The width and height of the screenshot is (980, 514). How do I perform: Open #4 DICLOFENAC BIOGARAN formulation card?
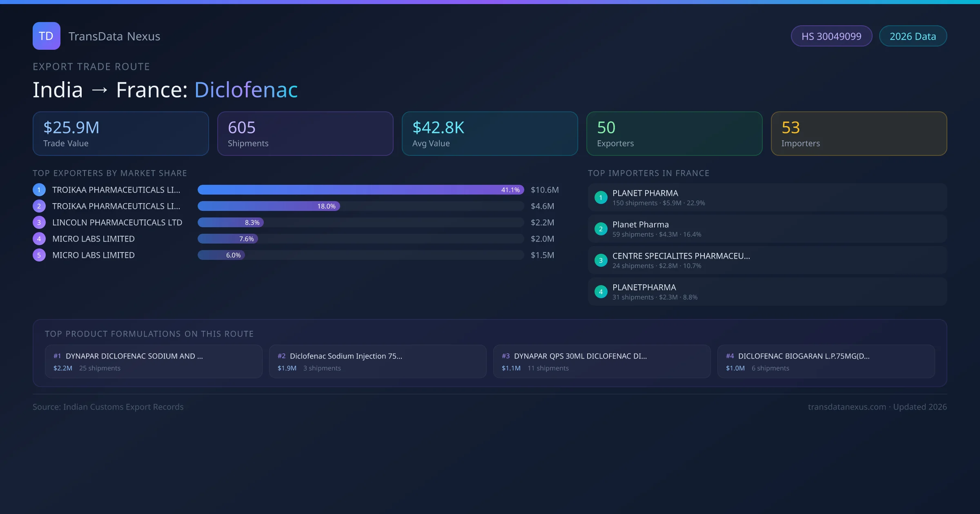coord(826,361)
